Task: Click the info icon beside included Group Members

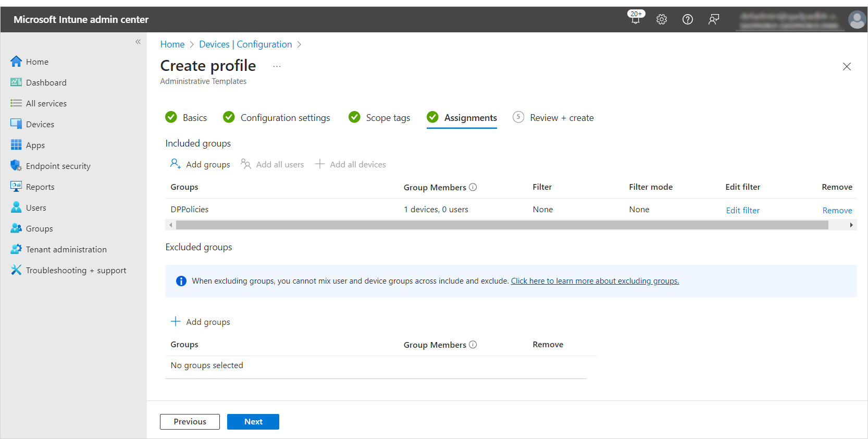Action: (473, 187)
